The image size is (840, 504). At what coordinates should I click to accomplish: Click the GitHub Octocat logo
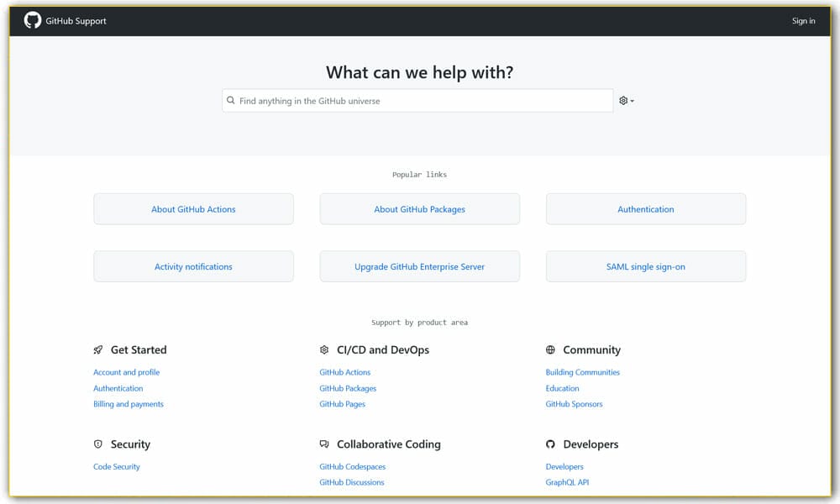pos(33,20)
